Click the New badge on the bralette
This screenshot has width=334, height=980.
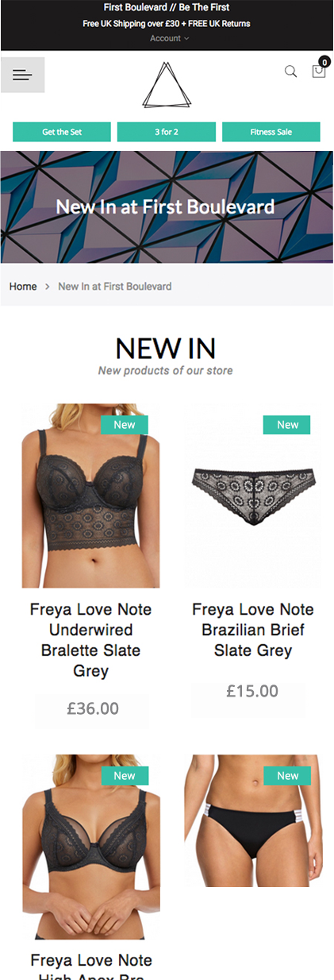(x=125, y=425)
